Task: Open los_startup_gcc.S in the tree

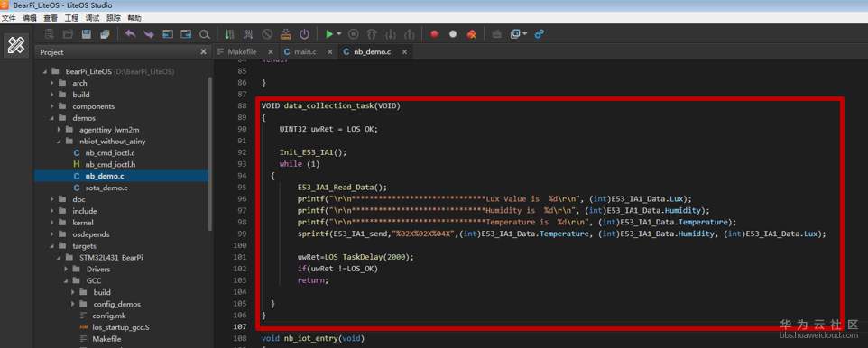Action: (x=122, y=327)
